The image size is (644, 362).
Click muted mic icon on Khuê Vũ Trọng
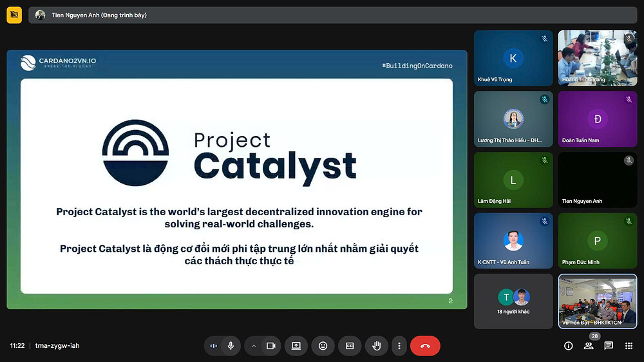(545, 39)
